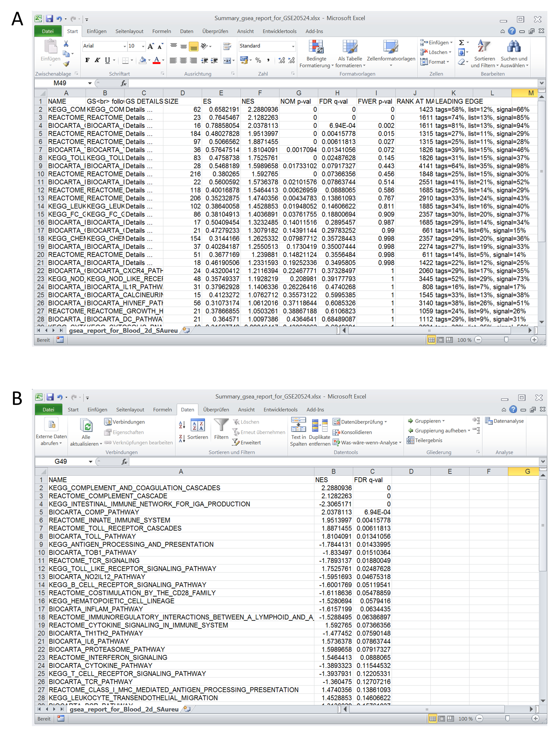The height and width of the screenshot is (736, 560).
Task: Click the zoom slider handle in the upper Excel window's status bar
Action: (x=506, y=340)
